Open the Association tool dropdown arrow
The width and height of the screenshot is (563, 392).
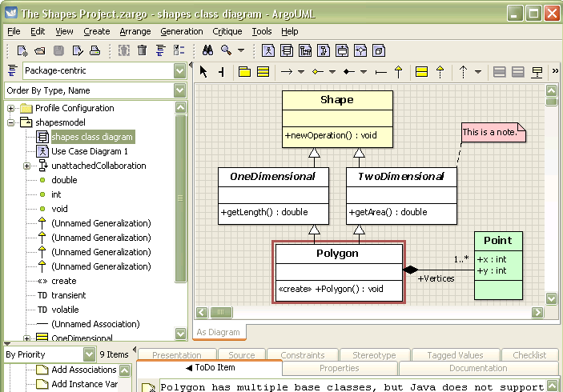coord(301,72)
